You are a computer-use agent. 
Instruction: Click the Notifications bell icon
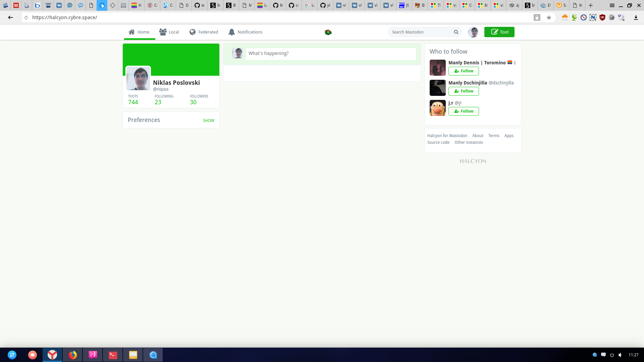(x=231, y=32)
